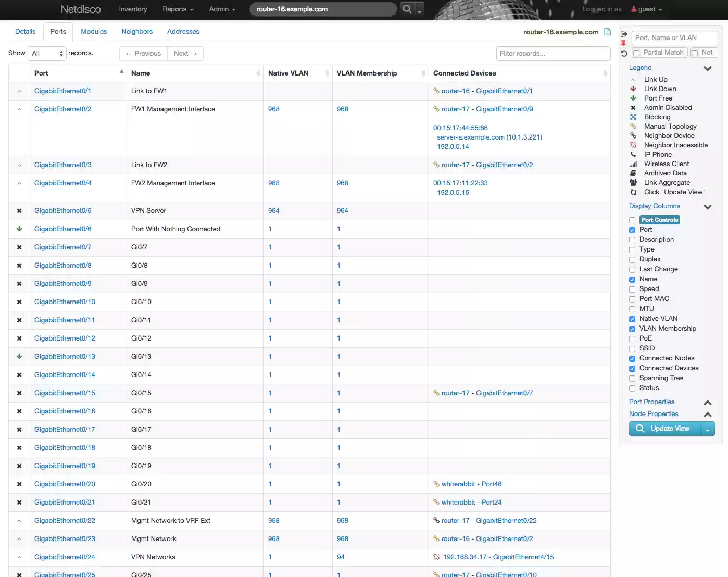The width and height of the screenshot is (728, 577).
Task: Click the export results icon
Action: pos(623,34)
